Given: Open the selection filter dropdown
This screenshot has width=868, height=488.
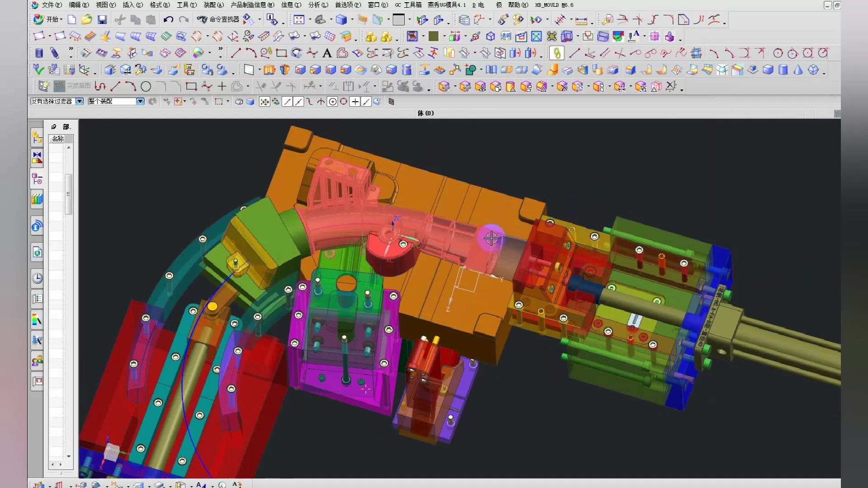Looking at the screenshot, I should [80, 101].
